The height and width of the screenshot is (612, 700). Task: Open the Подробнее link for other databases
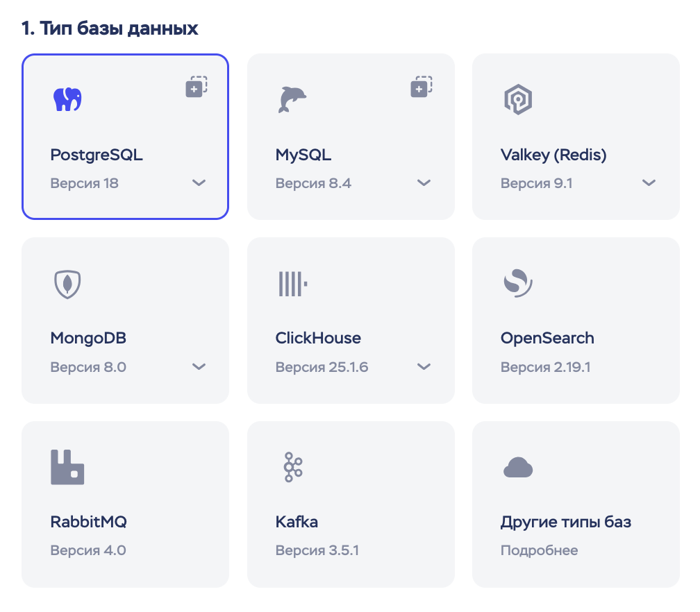click(539, 550)
